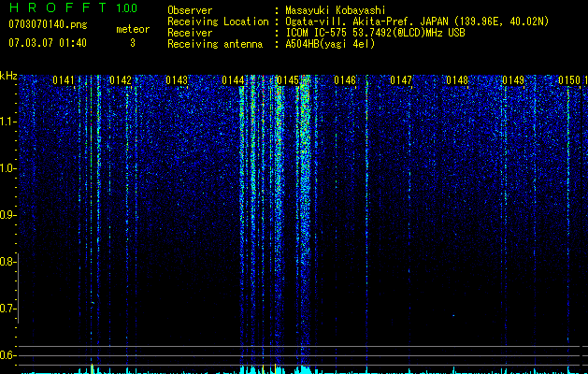Click the 0144 time marker
This screenshot has width=588, height=374.
click(233, 80)
